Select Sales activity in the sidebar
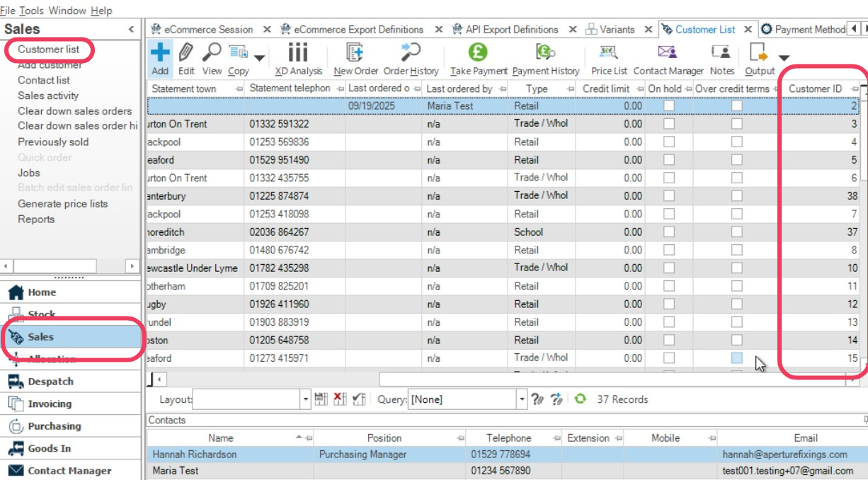 48,96
